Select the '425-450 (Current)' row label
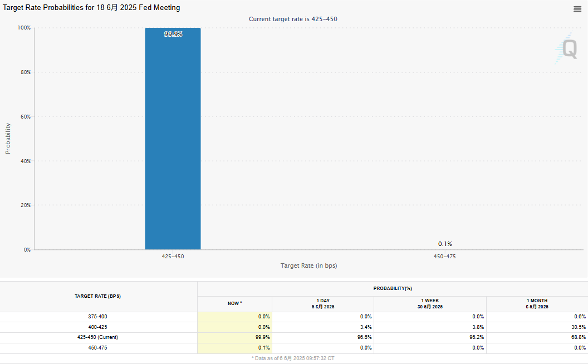Viewport: 588px width, 364px height. (x=98, y=337)
